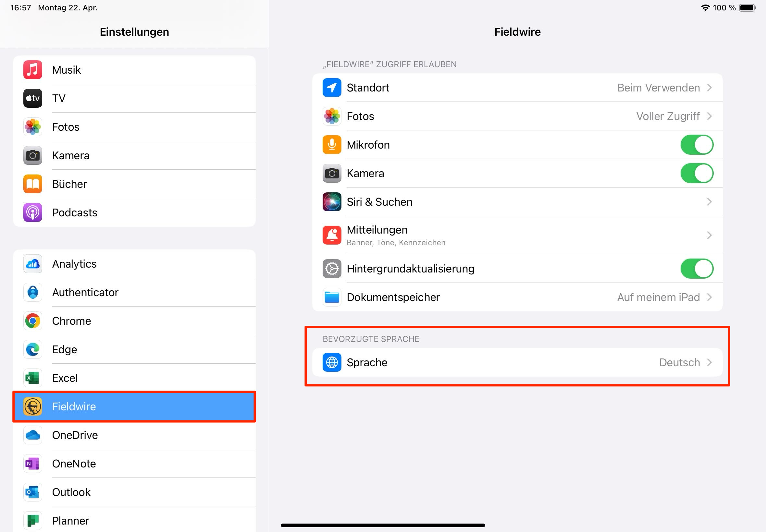Screen dimensions: 766x532
Task: Open Chrome settings via its icon
Action: pos(32,321)
